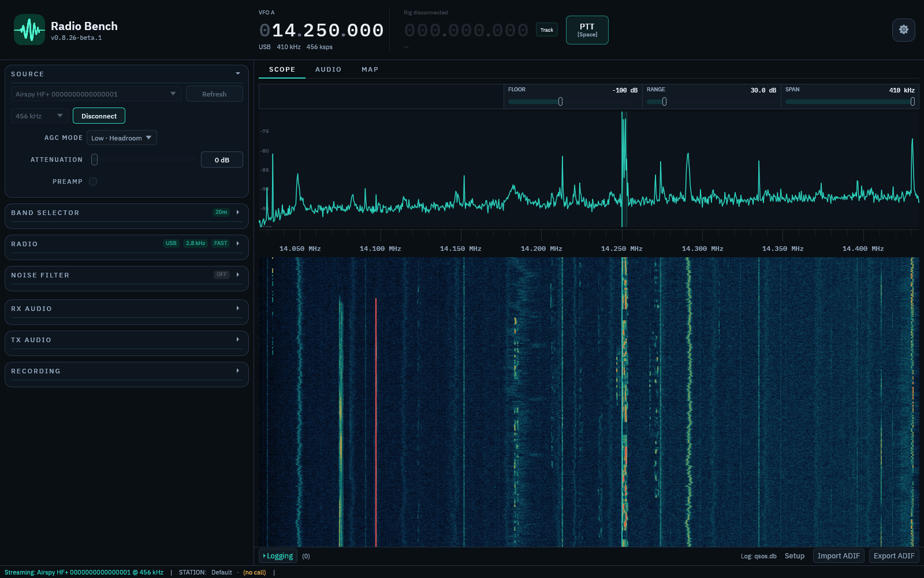Click the 30.0 dB range value

tap(763, 90)
